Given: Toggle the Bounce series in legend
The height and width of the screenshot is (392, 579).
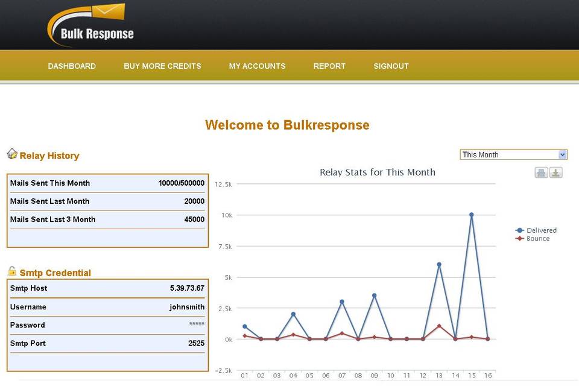Looking at the screenshot, I should (x=533, y=239).
